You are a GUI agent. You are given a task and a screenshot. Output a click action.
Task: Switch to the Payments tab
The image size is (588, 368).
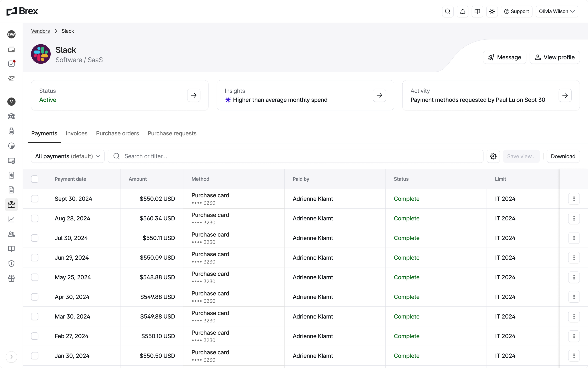pos(44,133)
